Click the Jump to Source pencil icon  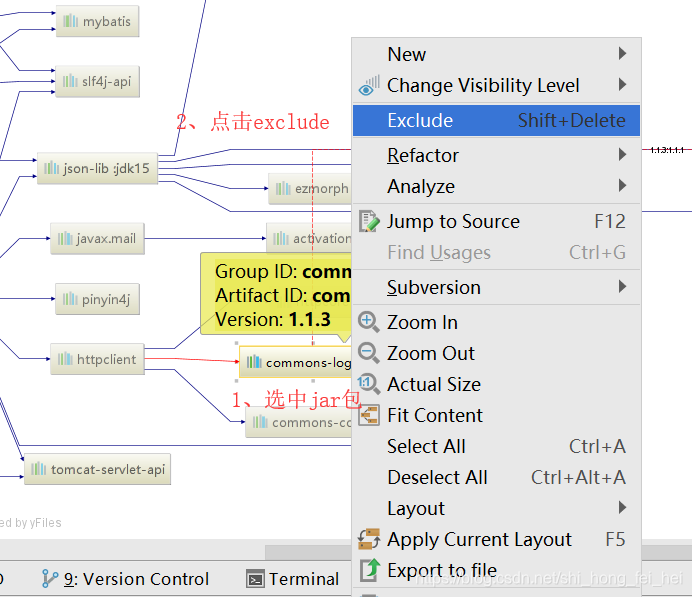tap(369, 222)
